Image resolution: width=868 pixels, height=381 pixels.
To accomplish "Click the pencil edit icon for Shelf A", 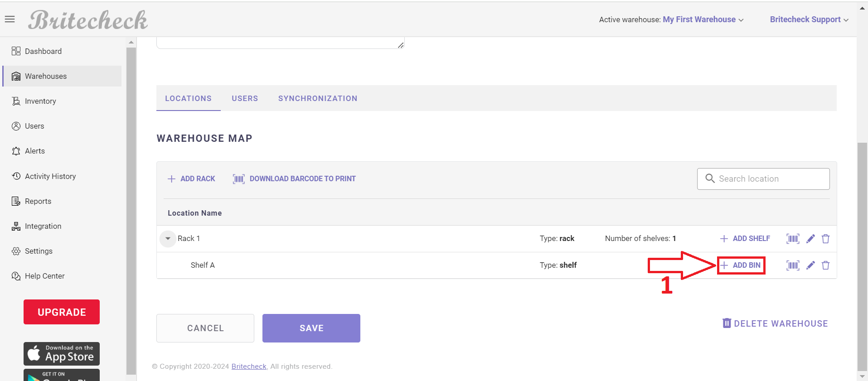I will coord(810,265).
